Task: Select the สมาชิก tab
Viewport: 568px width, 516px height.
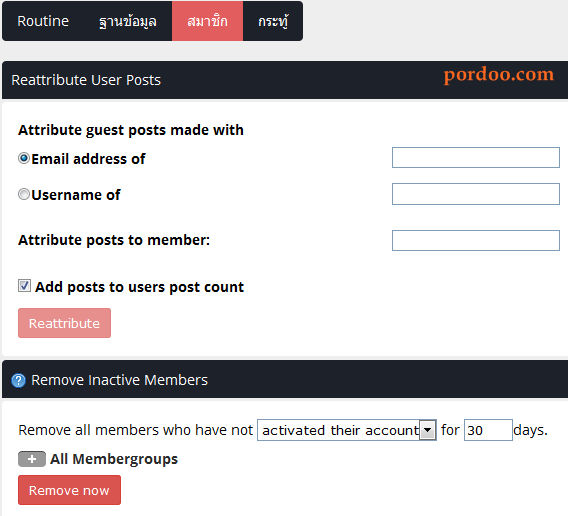Action: coord(208,21)
